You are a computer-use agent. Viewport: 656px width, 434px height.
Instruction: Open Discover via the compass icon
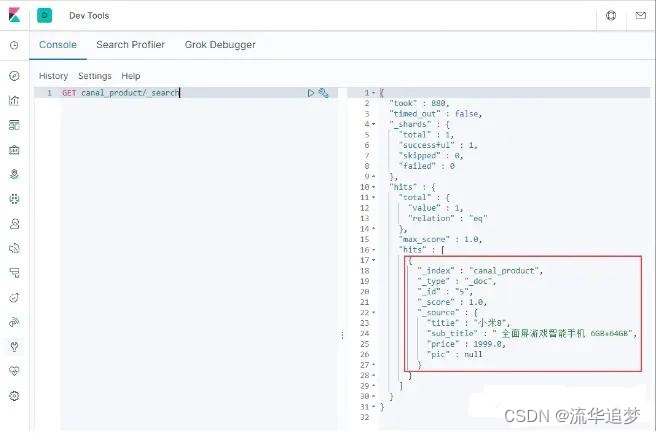[14, 76]
